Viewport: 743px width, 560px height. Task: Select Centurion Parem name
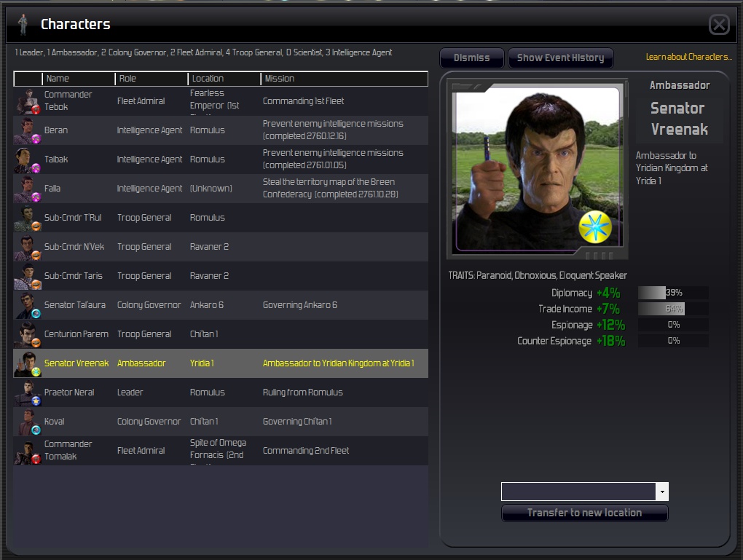[x=76, y=334]
